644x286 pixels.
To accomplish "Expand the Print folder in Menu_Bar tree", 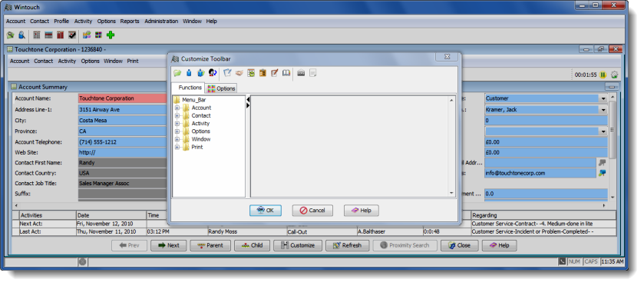I will (177, 148).
